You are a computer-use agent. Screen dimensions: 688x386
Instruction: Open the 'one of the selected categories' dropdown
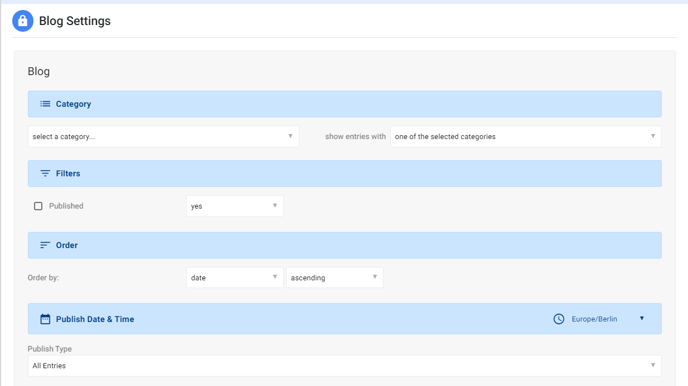point(526,136)
